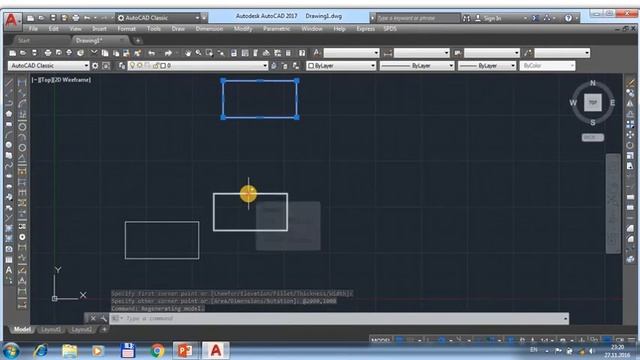Open the Dimension menu

(209, 29)
